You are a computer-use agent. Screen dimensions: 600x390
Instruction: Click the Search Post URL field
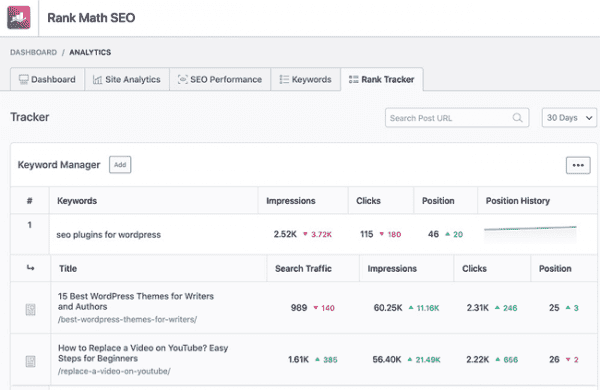[457, 118]
